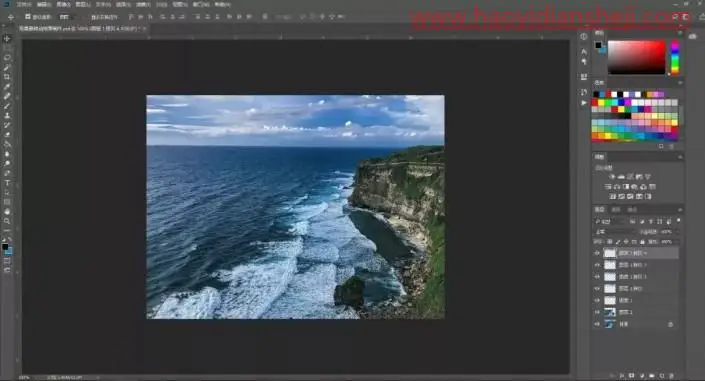Toggle visibility of the Background layer
This screenshot has height=381, width=705.
pyautogui.click(x=597, y=324)
